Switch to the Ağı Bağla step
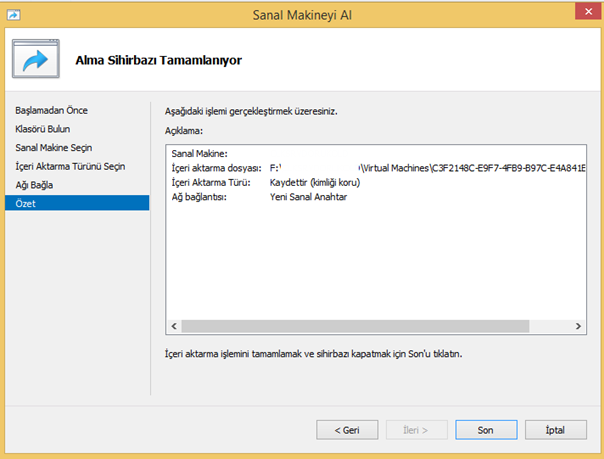This screenshot has height=459, width=604. (34, 185)
